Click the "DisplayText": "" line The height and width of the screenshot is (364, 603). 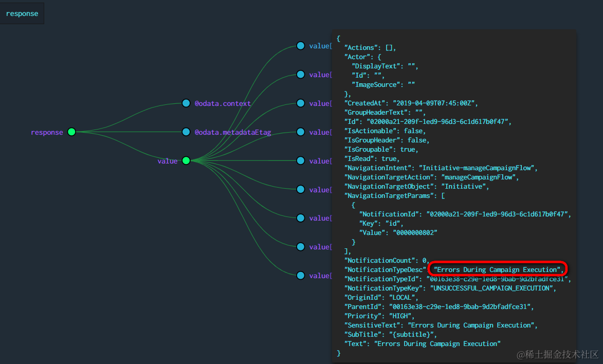click(x=385, y=66)
